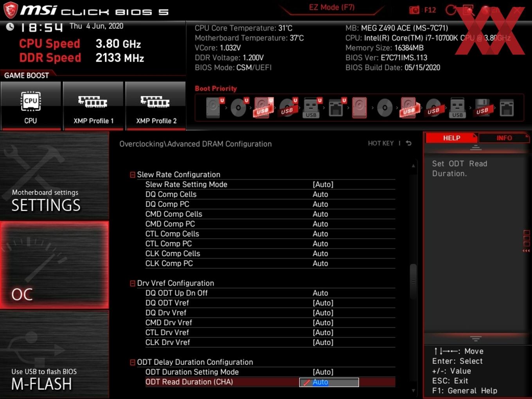Select the legacy USB CD/DVD boot icon
The image size is (532, 399).
tap(433, 108)
